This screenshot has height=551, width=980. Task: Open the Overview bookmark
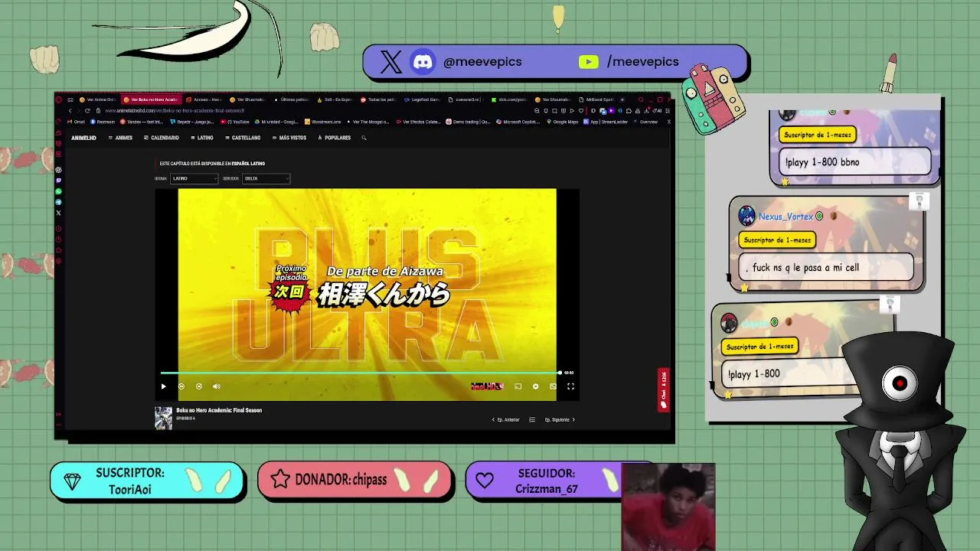pos(645,122)
